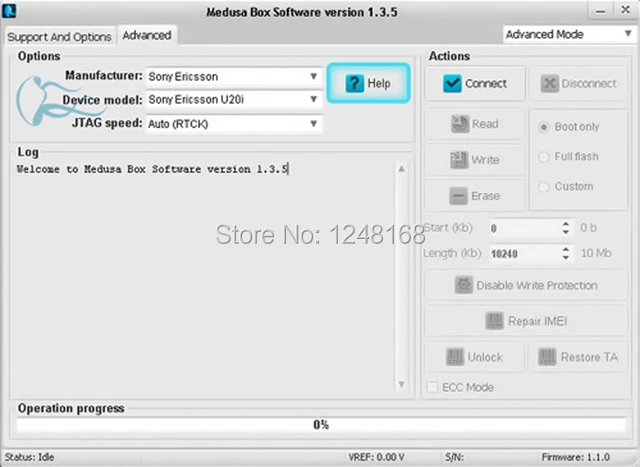Viewport: 640px width, 467px height.
Task: Increase the Start (Kb) value
Action: click(x=566, y=224)
